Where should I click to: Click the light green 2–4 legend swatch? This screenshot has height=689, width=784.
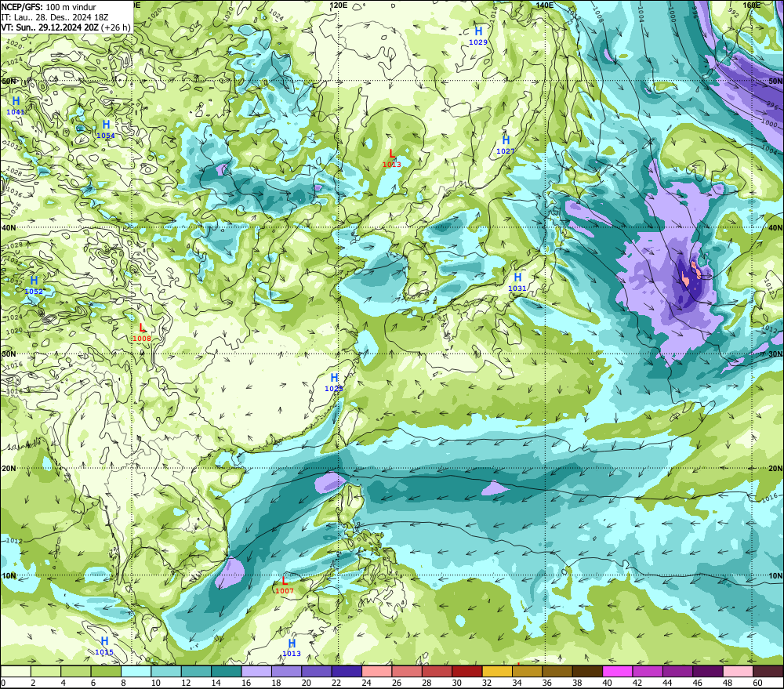coord(46,671)
